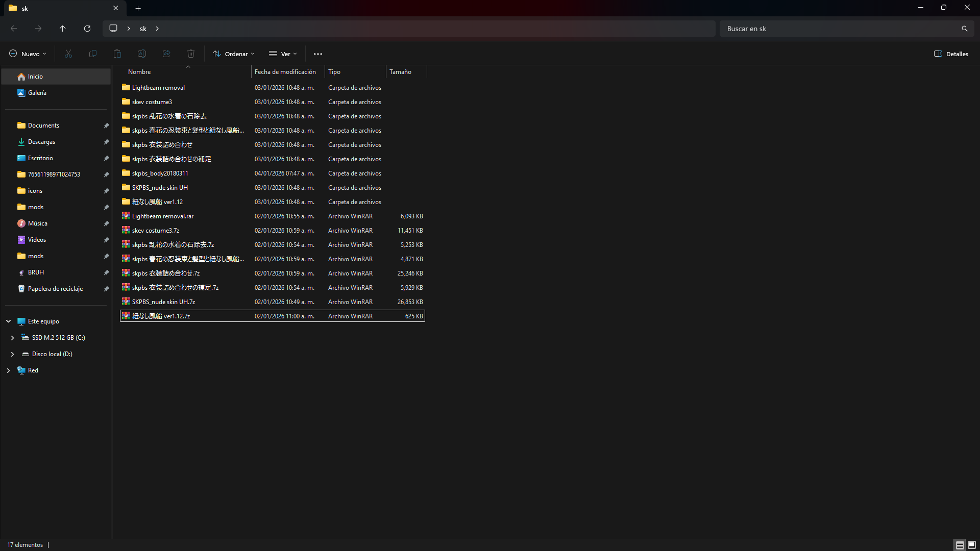
Task: Click sk in the address breadcrumb
Action: [143, 29]
